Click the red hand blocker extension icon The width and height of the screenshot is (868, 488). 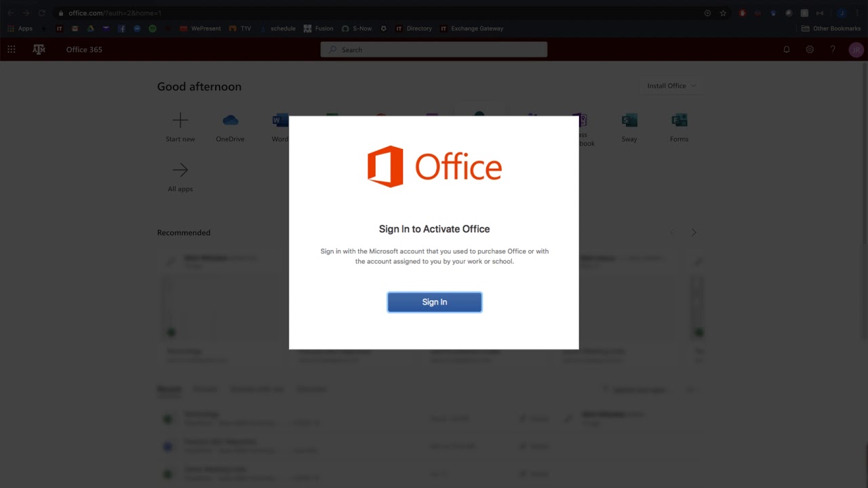pyautogui.click(x=743, y=13)
